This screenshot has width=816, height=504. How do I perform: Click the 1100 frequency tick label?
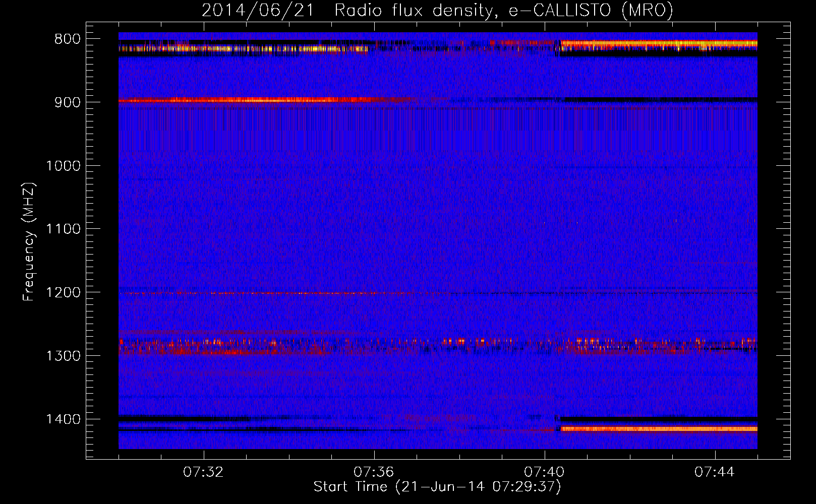coord(63,229)
